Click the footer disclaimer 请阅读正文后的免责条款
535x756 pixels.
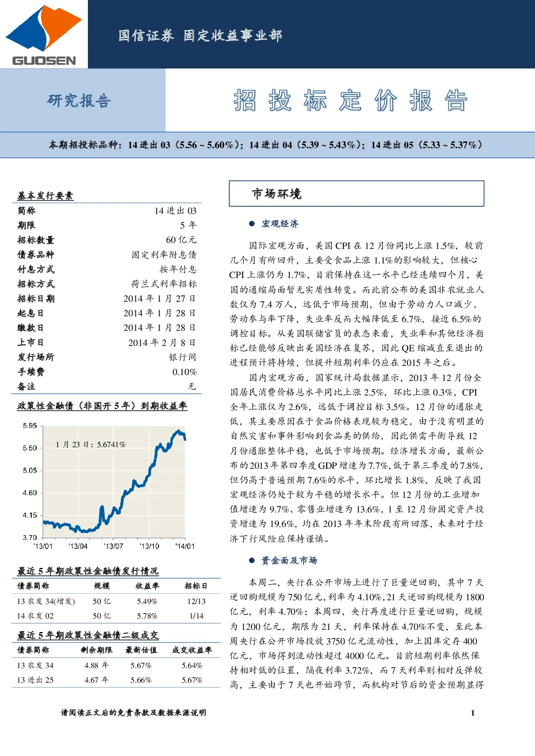133,712
